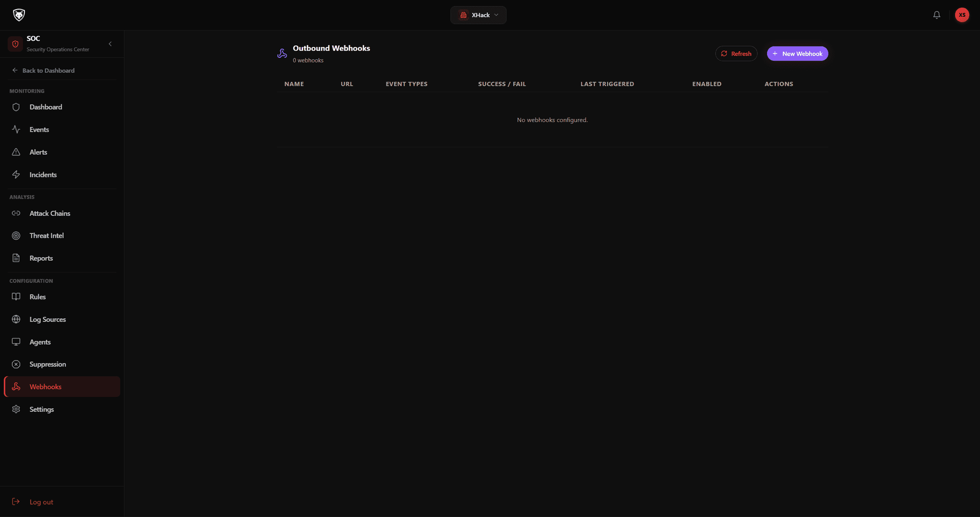
Task: Create a New Webhook
Action: click(797, 54)
